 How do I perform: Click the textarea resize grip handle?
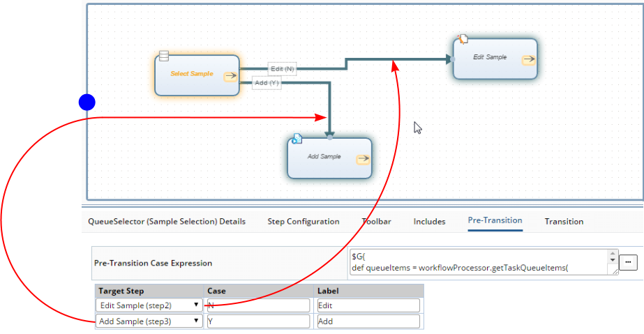pos(615,271)
